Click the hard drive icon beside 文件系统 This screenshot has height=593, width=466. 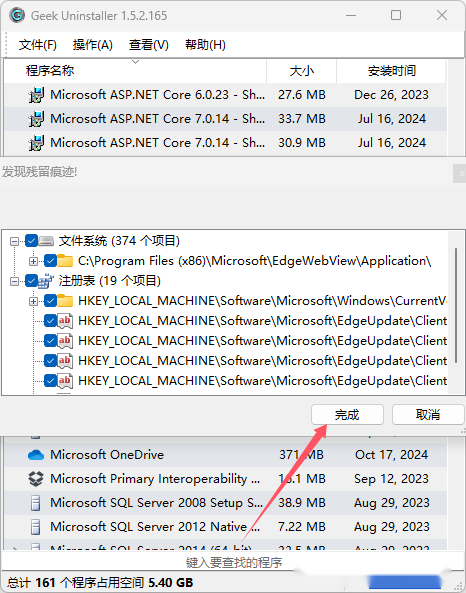click(47, 241)
